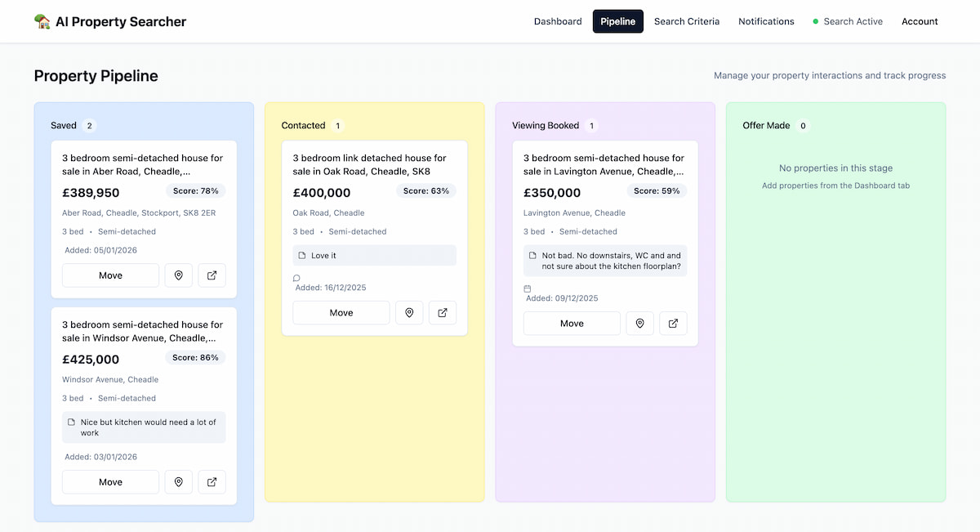Open the external link on the Lavington Avenue card
Image resolution: width=980 pixels, height=532 pixels.
click(673, 324)
